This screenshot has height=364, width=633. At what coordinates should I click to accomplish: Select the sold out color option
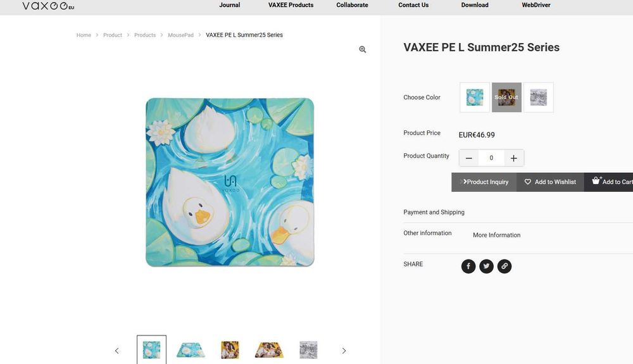tap(506, 97)
